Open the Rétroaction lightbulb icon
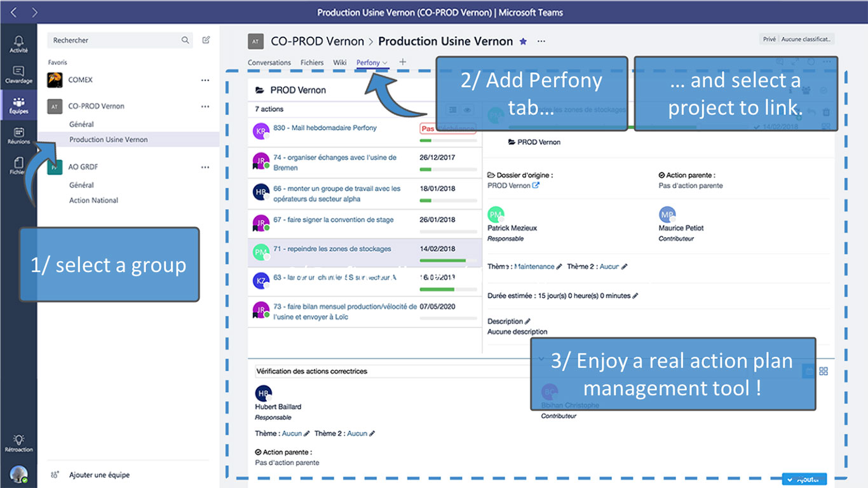 pyautogui.click(x=18, y=440)
